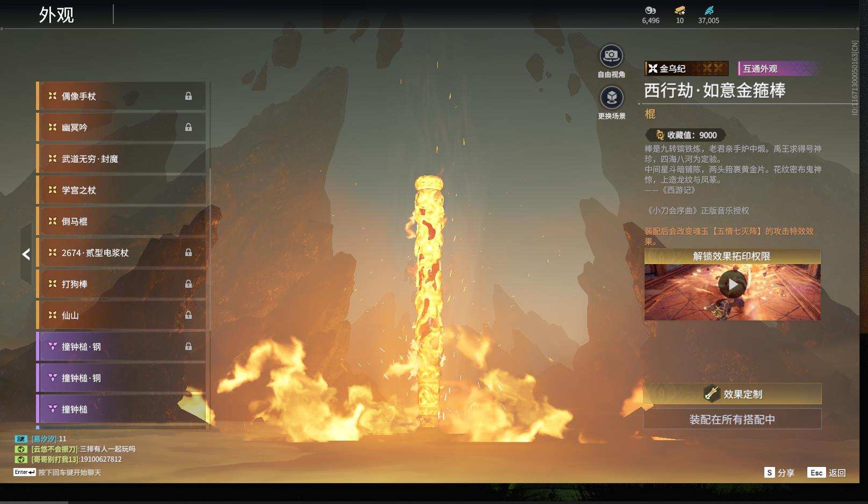868x504 pixels.
Task: Click the blue feather currency icon showing 37,005
Action: 708,10
